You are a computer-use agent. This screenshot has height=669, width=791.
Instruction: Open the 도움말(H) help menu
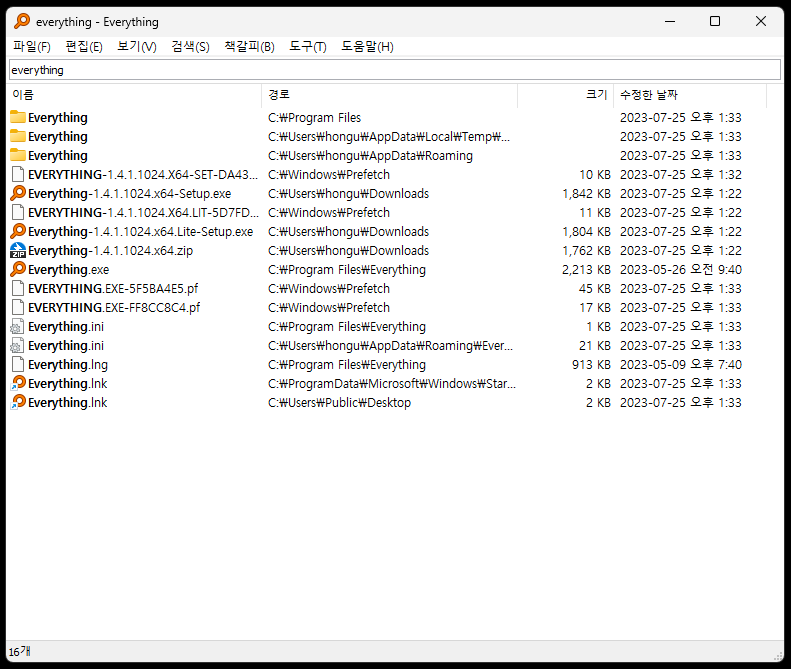click(x=367, y=47)
